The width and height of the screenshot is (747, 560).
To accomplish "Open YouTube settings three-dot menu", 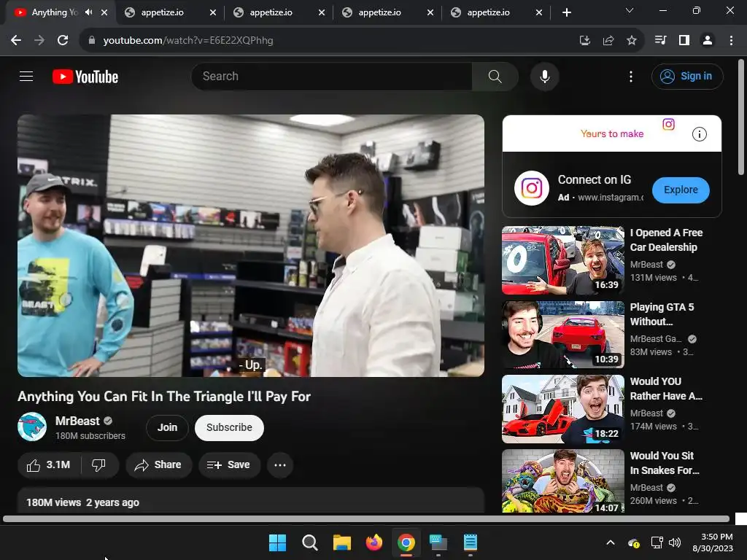I will (x=631, y=76).
